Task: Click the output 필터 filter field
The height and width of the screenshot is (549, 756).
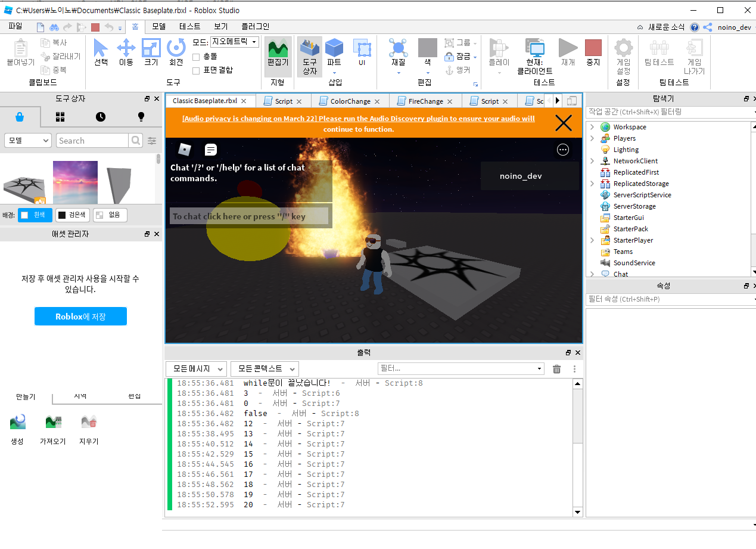Action: 461,369
